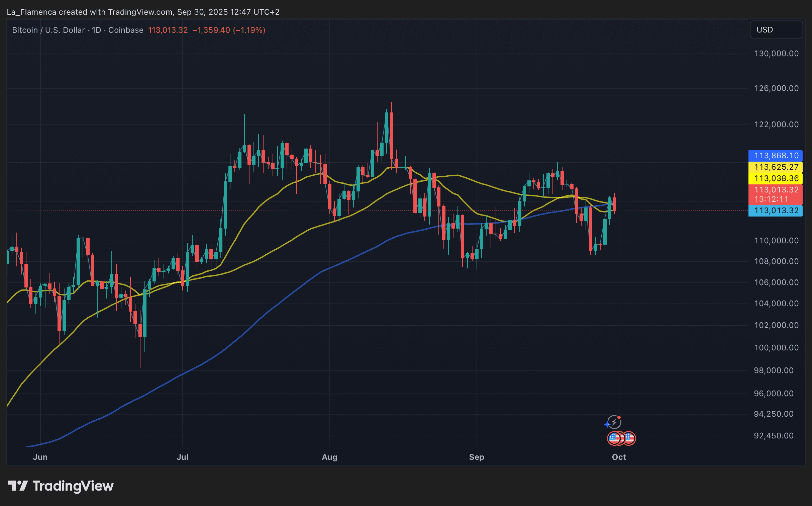Click the 1D interval label in the header
The height and width of the screenshot is (506, 812).
tap(96, 30)
